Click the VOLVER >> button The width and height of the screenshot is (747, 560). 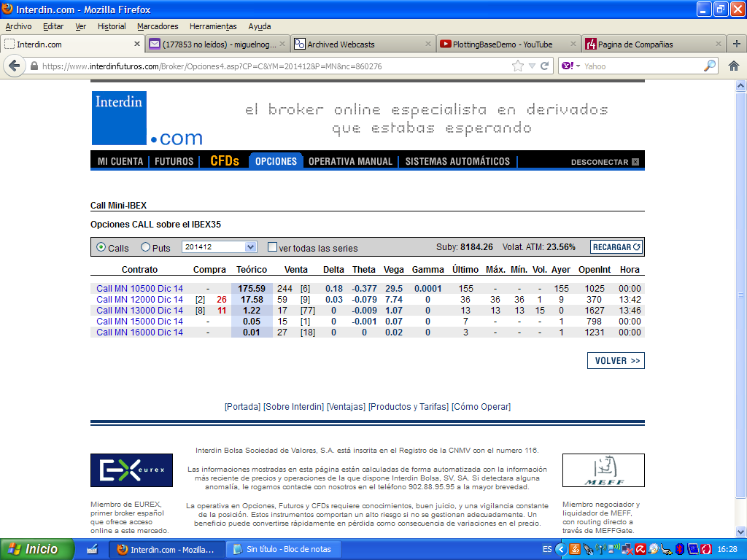(616, 360)
